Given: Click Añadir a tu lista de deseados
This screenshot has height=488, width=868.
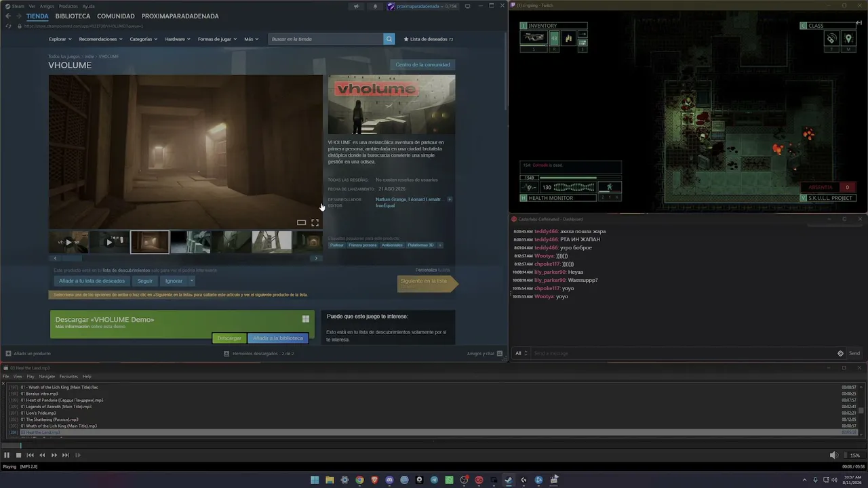Looking at the screenshot, I should (x=92, y=281).
